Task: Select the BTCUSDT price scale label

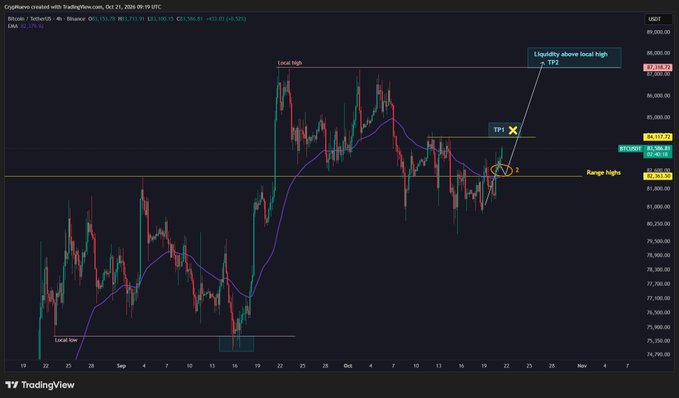Action: pyautogui.click(x=630, y=149)
